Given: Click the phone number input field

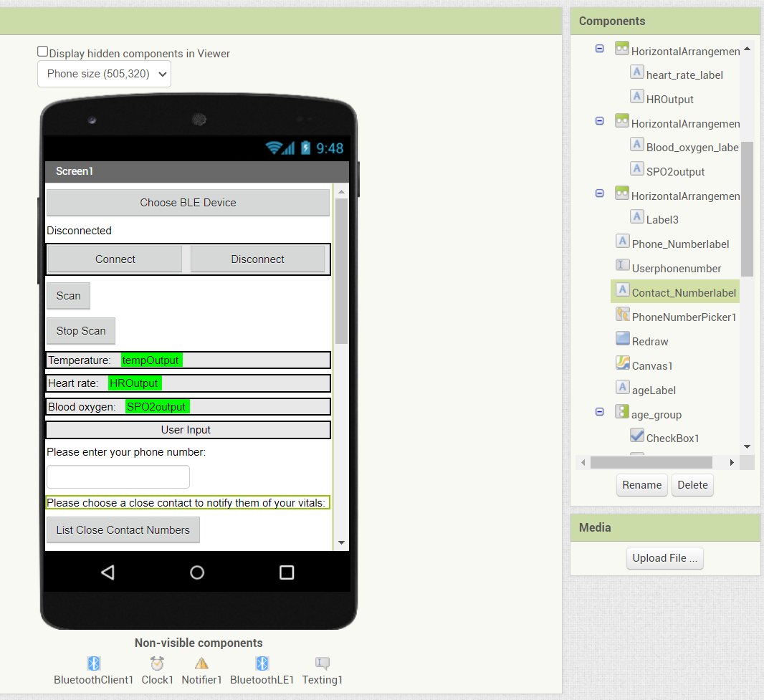Looking at the screenshot, I should (118, 476).
